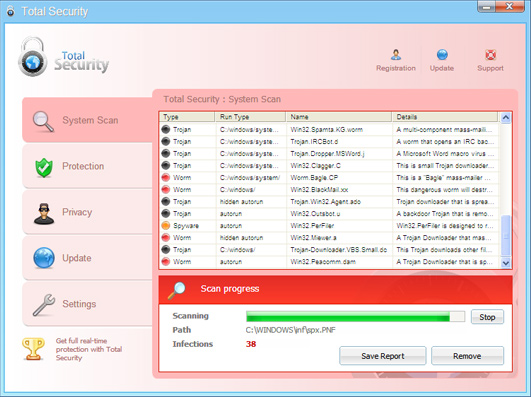Image resolution: width=531 pixels, height=397 pixels.
Task: Click threat icon beside Win32.Spamta.KG.worm
Action: [x=166, y=129]
